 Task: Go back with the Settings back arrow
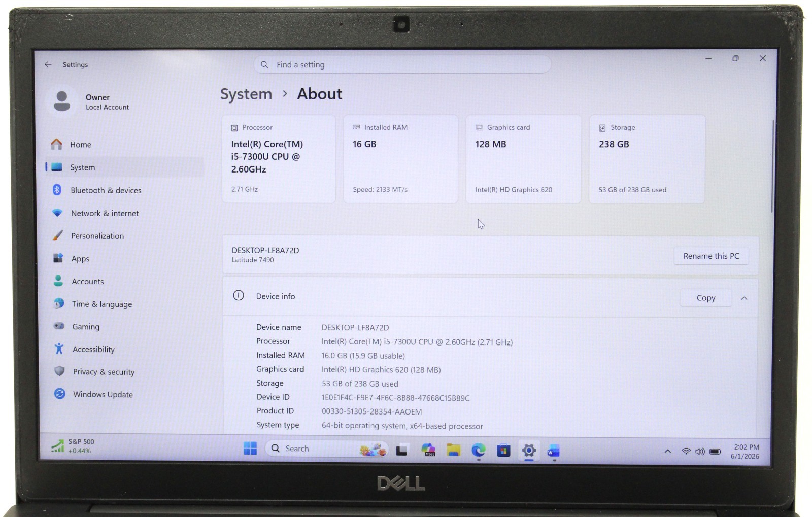tap(48, 64)
